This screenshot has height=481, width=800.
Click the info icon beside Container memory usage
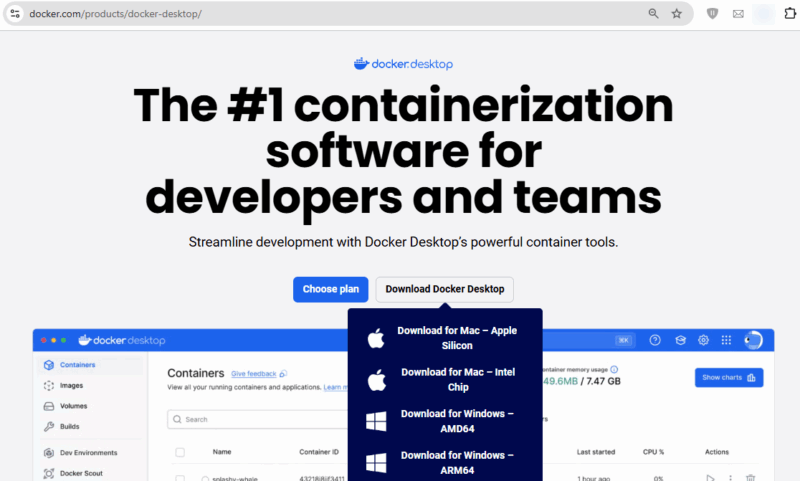(x=614, y=369)
